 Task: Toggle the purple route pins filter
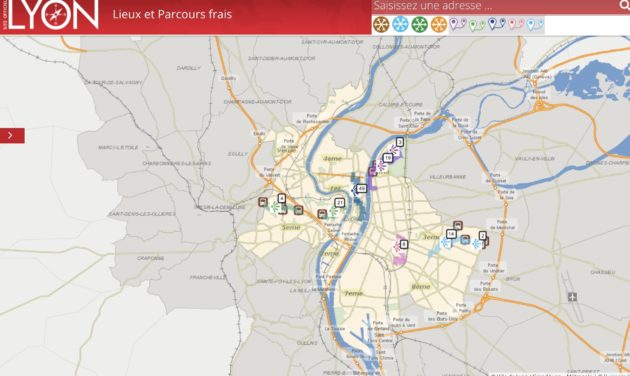point(458,24)
